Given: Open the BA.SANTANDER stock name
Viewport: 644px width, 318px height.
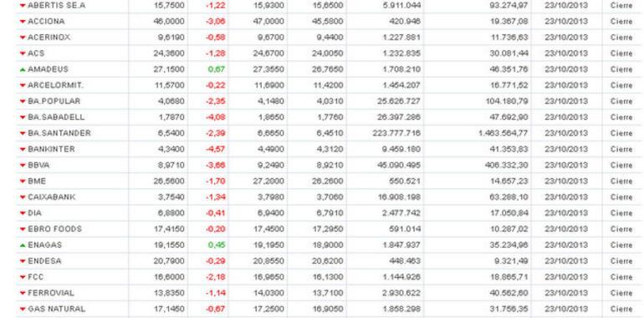Looking at the screenshot, I should click(x=59, y=133).
